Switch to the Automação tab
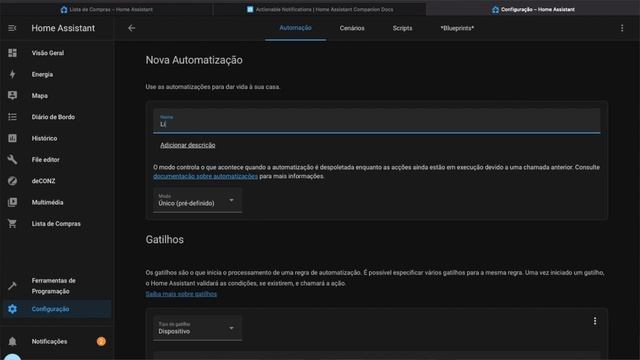The width and height of the screenshot is (640, 360). (295, 28)
